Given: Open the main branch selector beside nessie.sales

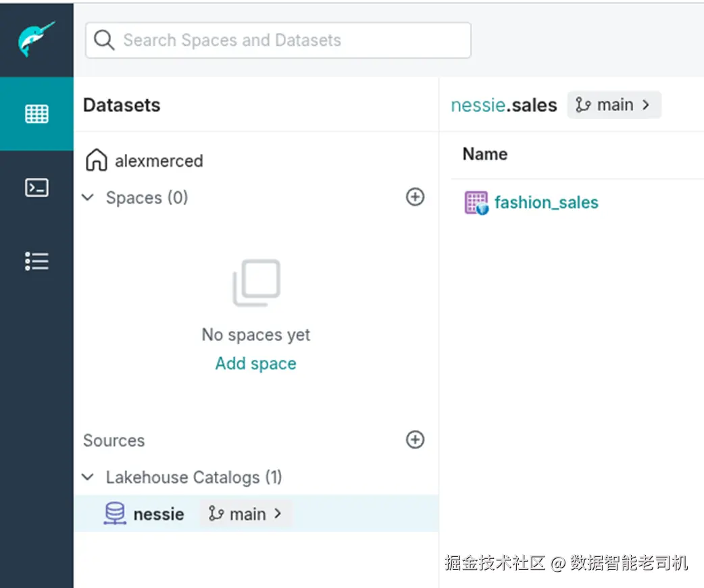Looking at the screenshot, I should tap(613, 105).
